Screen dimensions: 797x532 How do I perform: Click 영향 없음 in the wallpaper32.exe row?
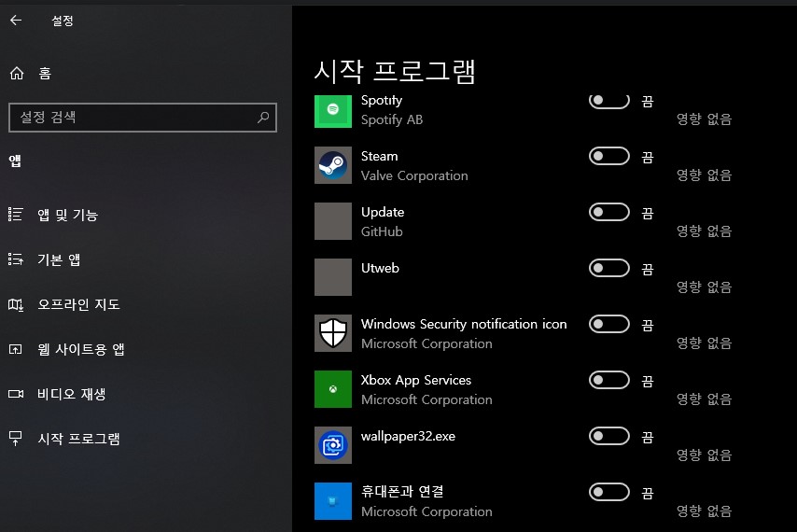(704, 455)
